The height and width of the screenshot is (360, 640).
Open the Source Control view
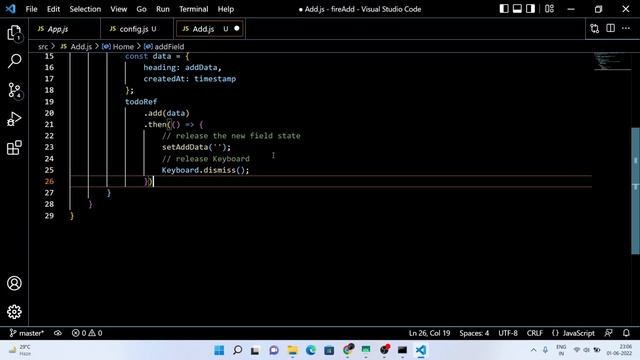(14, 90)
